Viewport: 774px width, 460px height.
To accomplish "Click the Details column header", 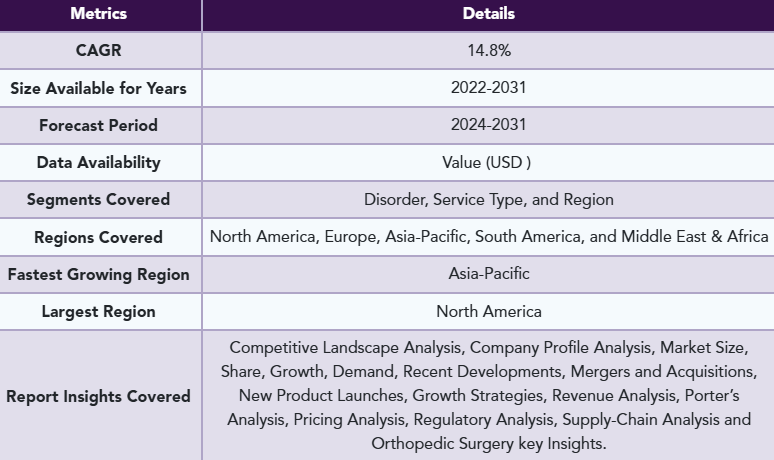I will click(488, 14).
